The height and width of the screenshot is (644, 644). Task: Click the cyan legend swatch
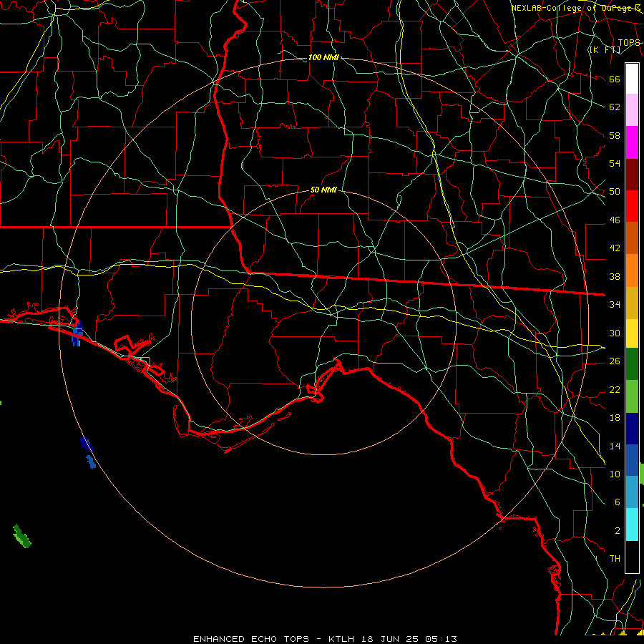632,525
